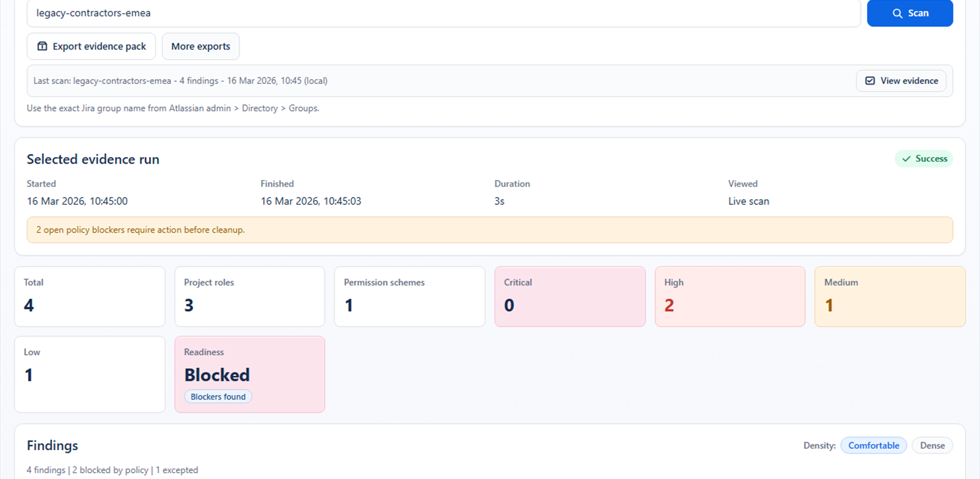Expand the Selected evidence run section
This screenshot has width=980, height=479.
tap(93, 159)
